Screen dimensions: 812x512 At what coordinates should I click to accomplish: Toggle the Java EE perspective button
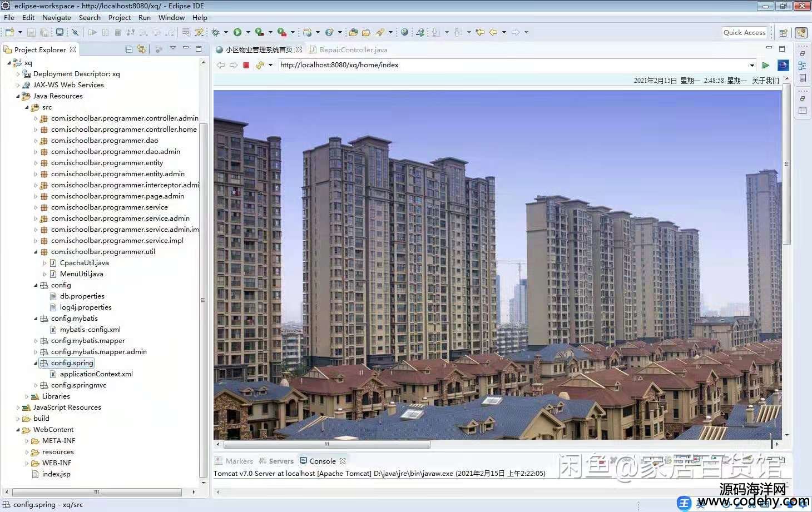tap(801, 32)
